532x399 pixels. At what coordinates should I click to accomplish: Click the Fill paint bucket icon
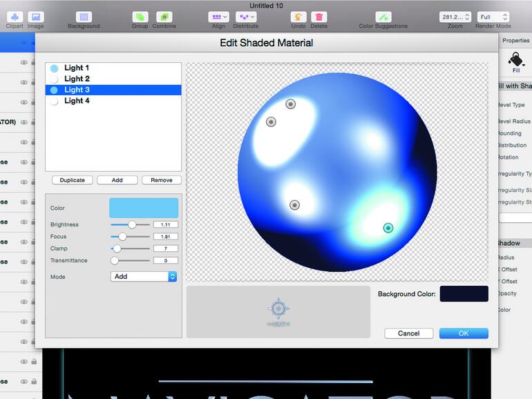tap(516, 60)
